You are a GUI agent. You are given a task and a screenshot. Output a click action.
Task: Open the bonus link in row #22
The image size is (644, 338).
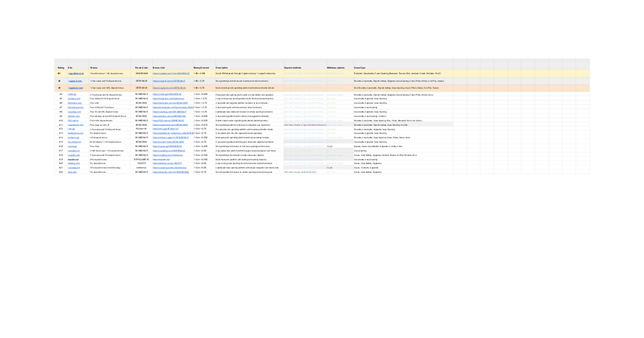pos(171,172)
